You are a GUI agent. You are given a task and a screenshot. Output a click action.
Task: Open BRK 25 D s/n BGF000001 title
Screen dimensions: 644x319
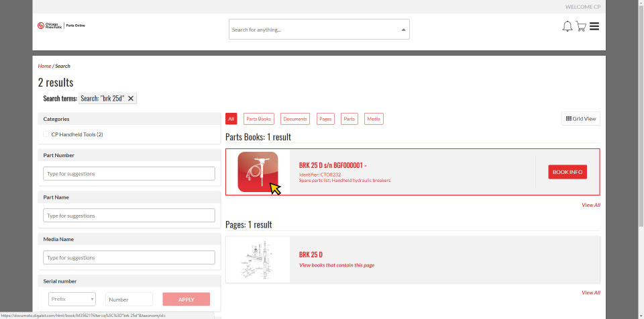pyautogui.click(x=333, y=165)
